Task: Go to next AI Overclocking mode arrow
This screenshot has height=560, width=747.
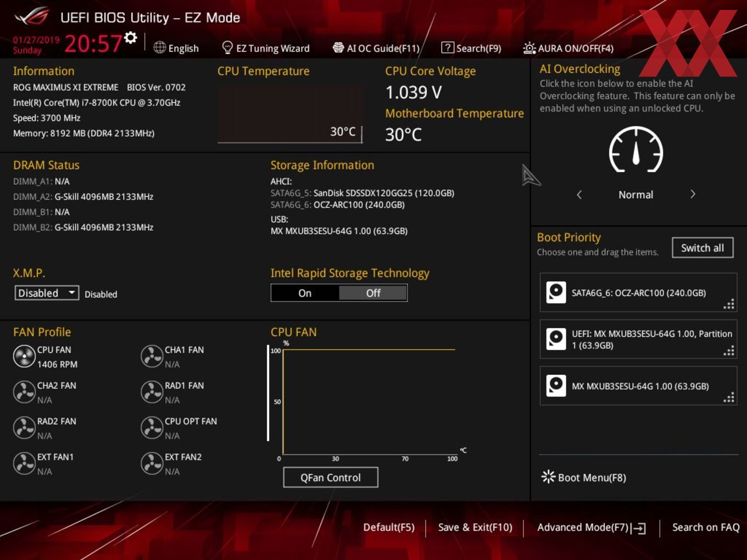Action: pyautogui.click(x=693, y=194)
